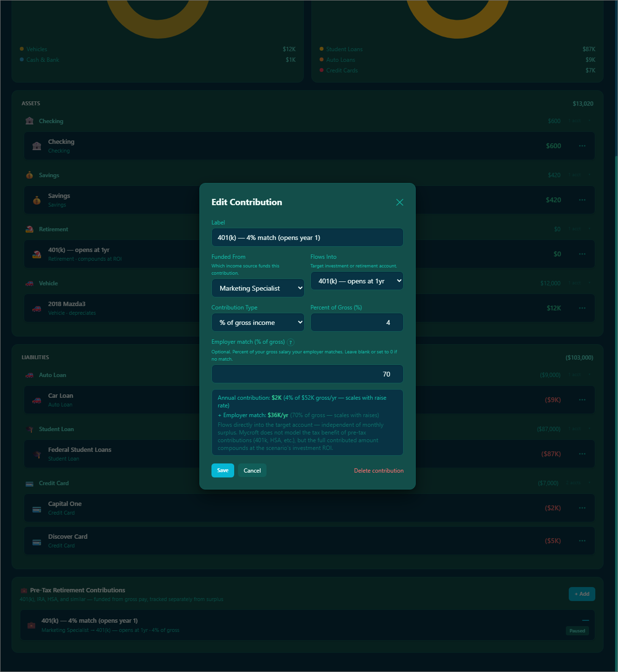Collapse the Student Loan group via its chevron
618x672 pixels.
(x=590, y=429)
